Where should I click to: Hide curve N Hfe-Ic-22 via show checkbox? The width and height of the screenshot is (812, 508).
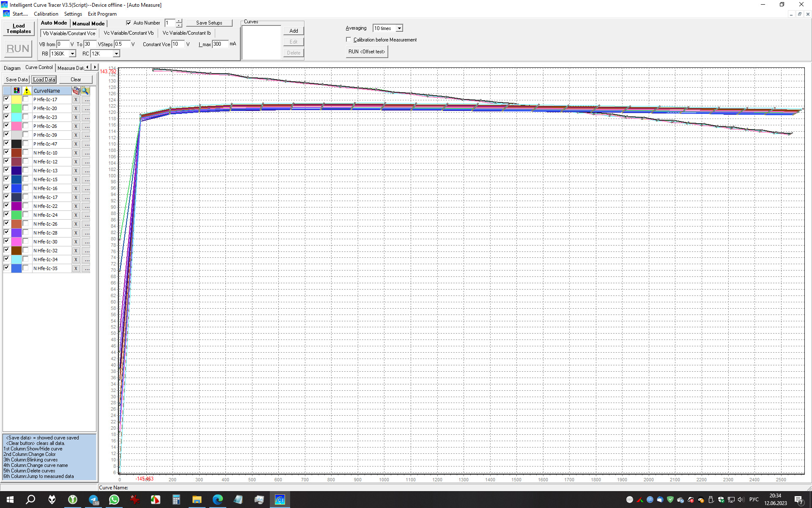pos(6,206)
